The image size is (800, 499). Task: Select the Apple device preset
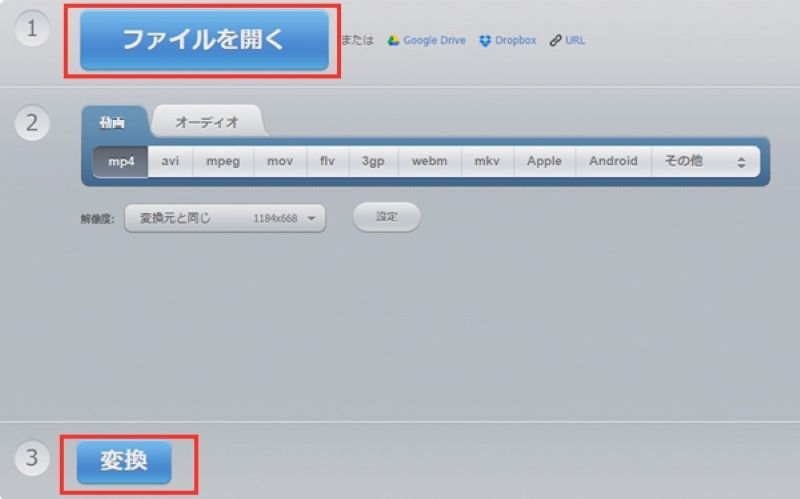544,162
